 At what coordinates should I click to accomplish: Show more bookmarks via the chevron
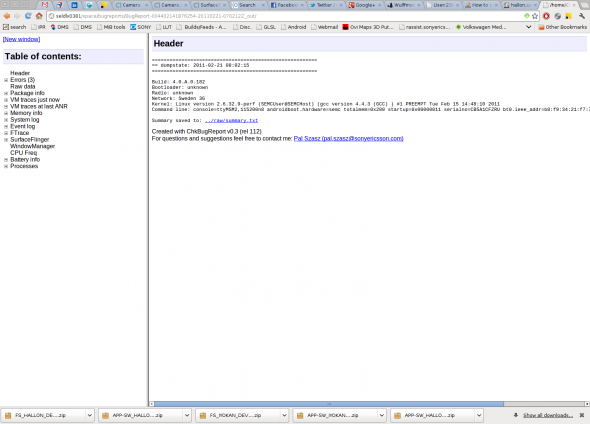(528, 27)
